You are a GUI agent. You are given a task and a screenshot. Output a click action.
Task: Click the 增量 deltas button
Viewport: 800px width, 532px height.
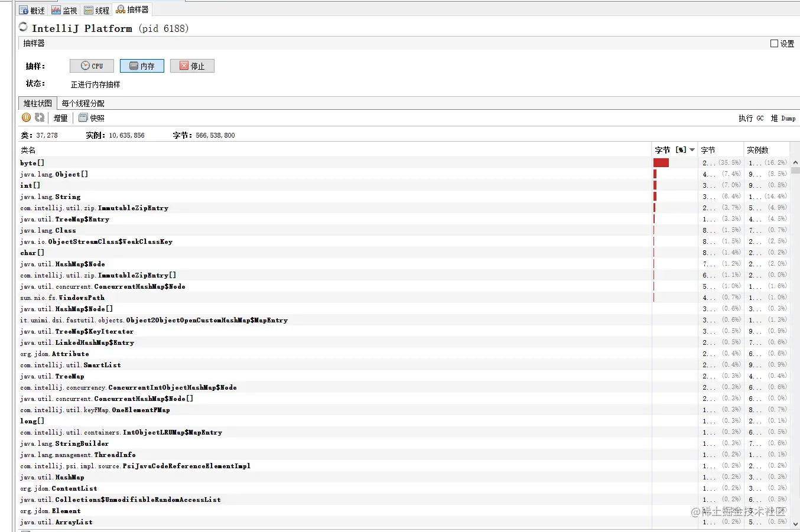(x=60, y=118)
